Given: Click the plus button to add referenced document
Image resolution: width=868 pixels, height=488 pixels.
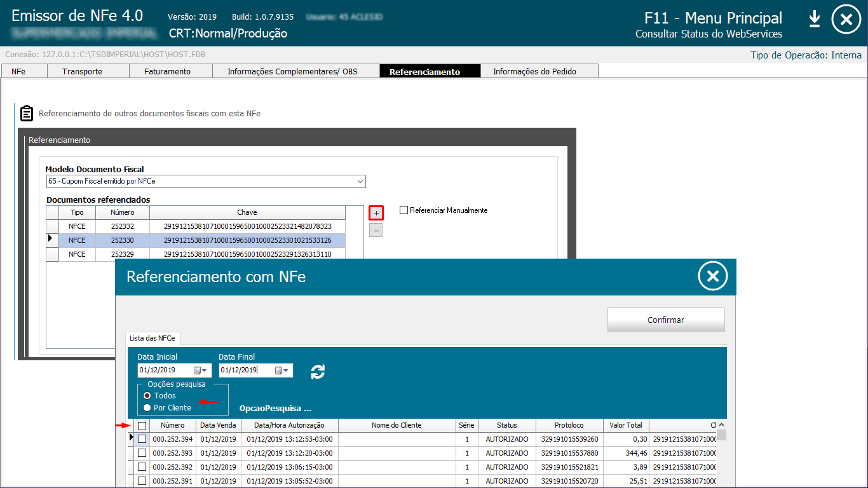Looking at the screenshot, I should pos(376,213).
